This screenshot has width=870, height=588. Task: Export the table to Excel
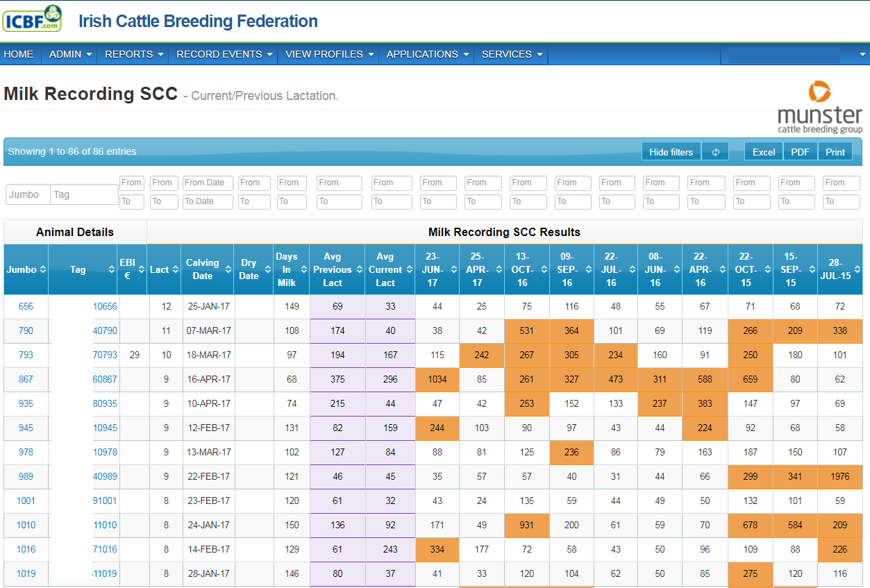(764, 152)
